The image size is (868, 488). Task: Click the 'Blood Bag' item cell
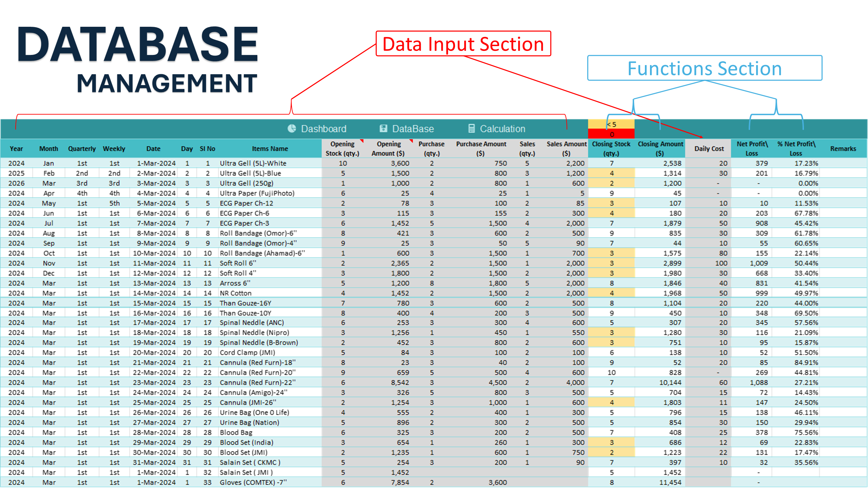(x=270, y=432)
